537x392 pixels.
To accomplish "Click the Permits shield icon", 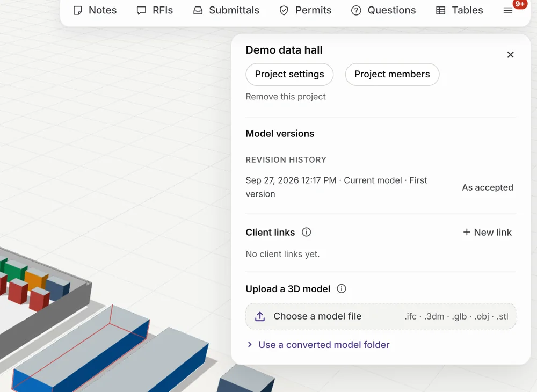I will [284, 11].
